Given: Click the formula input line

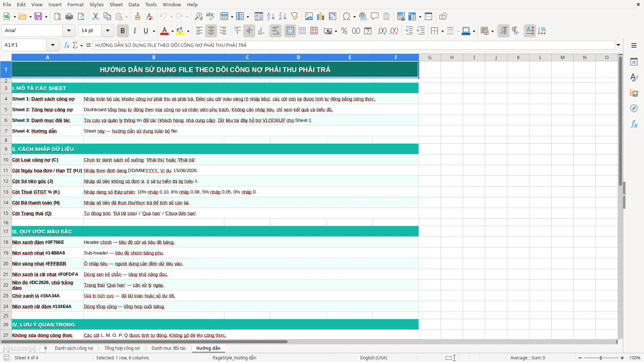Looking at the screenshot, I should pos(353,46).
